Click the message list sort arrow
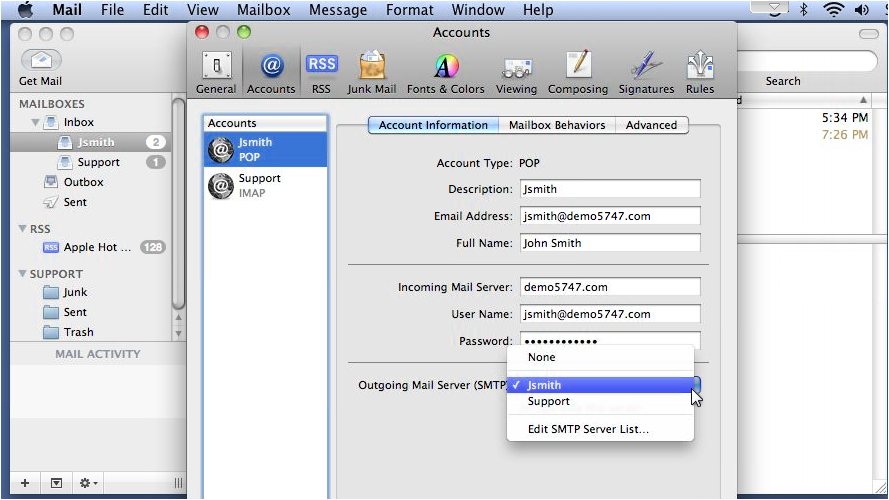 click(x=863, y=100)
